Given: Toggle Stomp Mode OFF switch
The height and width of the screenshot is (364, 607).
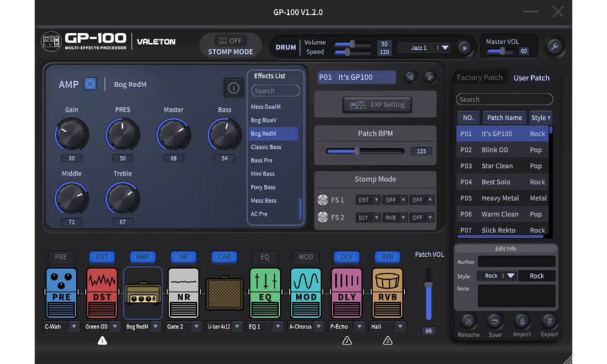Looking at the screenshot, I should (231, 41).
